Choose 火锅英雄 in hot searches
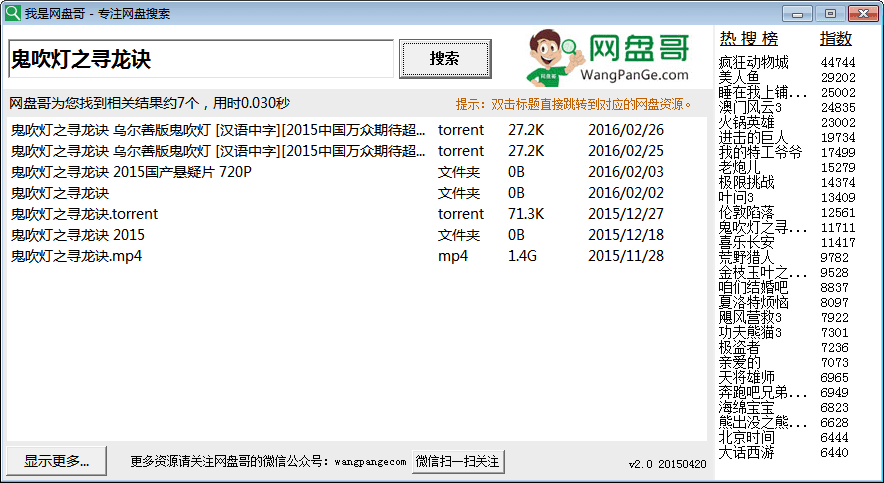This screenshot has width=884, height=483. pyautogui.click(x=746, y=122)
